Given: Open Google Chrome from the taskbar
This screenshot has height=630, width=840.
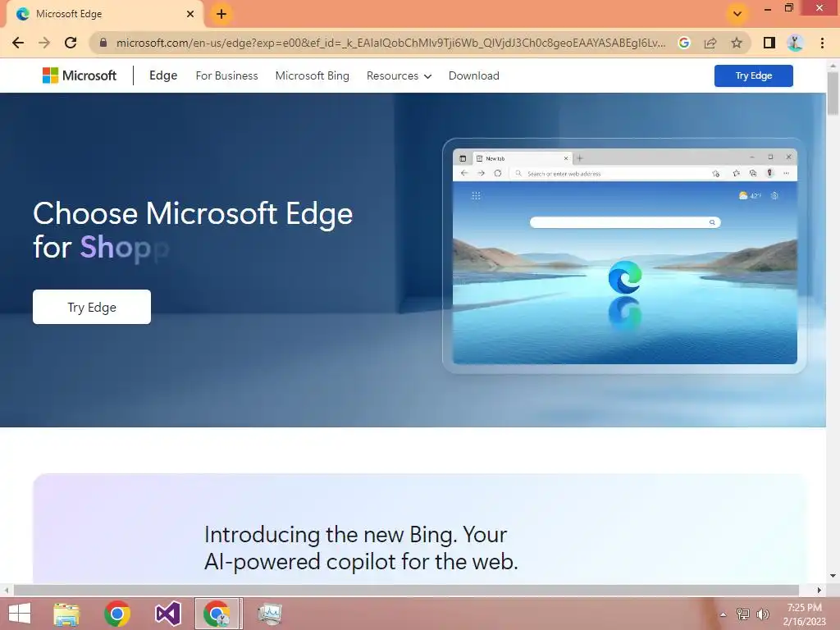Looking at the screenshot, I should (117, 614).
